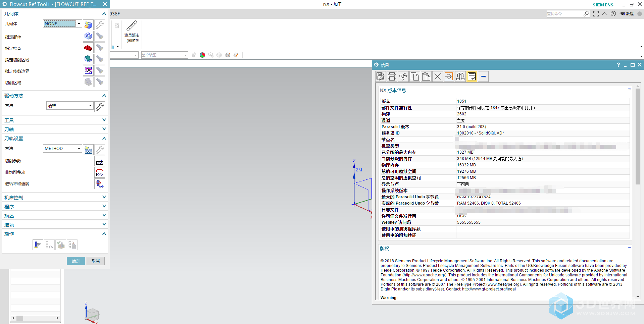Copy text in the Information window toolbar
This screenshot has width=644, height=324.
414,76
